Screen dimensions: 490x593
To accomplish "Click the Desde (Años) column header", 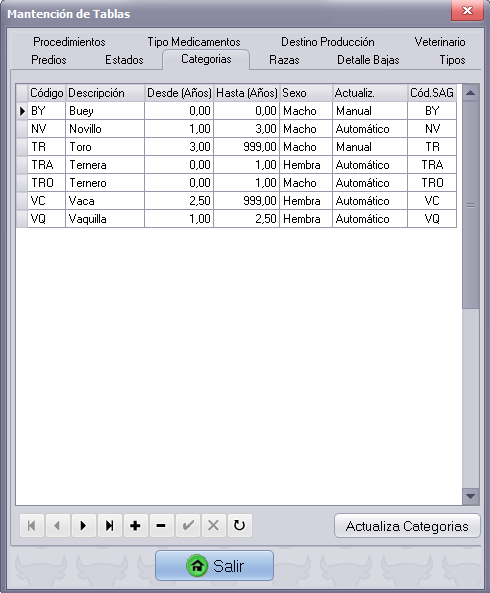I will pos(179,93).
